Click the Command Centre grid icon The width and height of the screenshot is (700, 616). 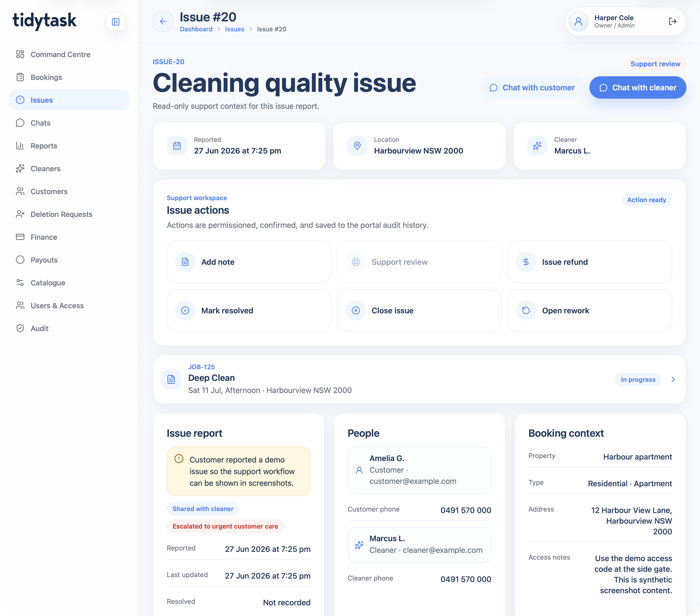20,54
